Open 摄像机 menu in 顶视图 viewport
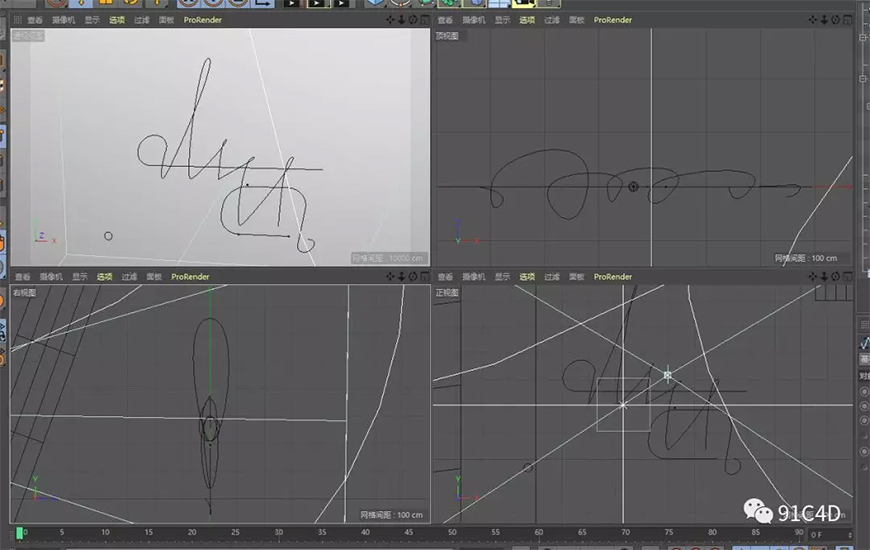Image resolution: width=870 pixels, height=550 pixels. point(473,20)
